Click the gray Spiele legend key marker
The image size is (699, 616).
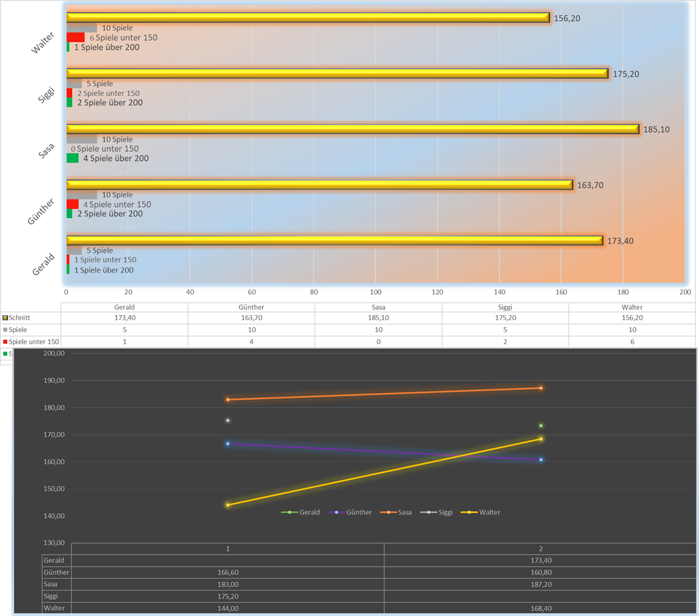[6, 330]
